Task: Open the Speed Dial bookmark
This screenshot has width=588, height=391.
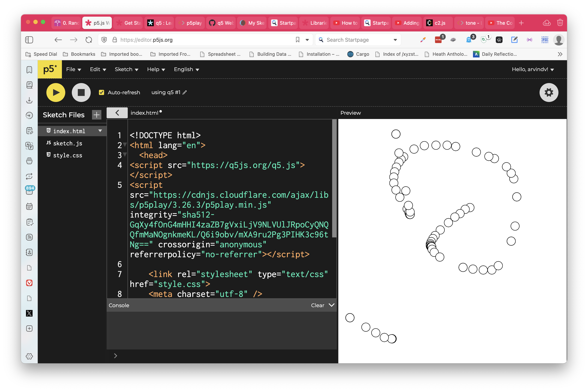Action: [x=41, y=54]
